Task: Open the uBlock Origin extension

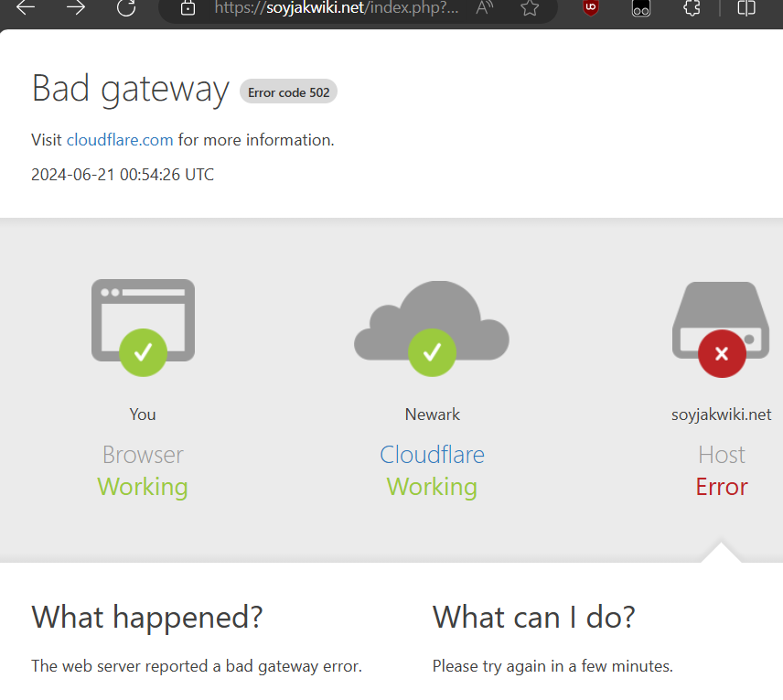Action: point(591,8)
